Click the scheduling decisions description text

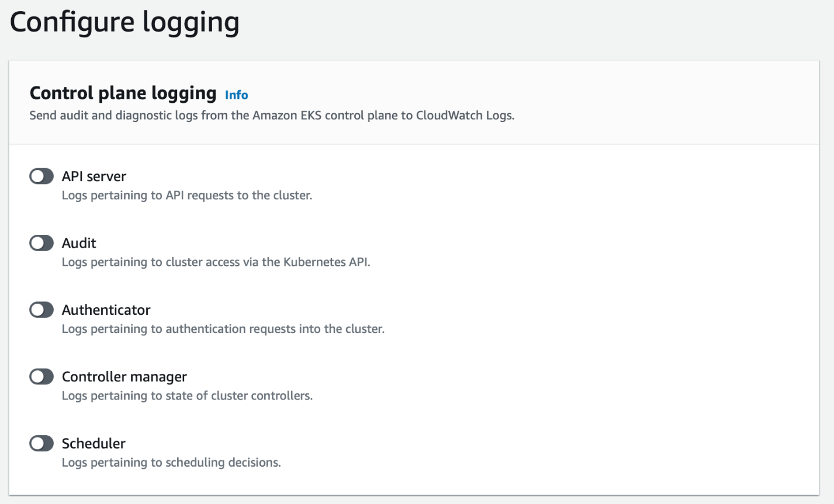(x=171, y=463)
